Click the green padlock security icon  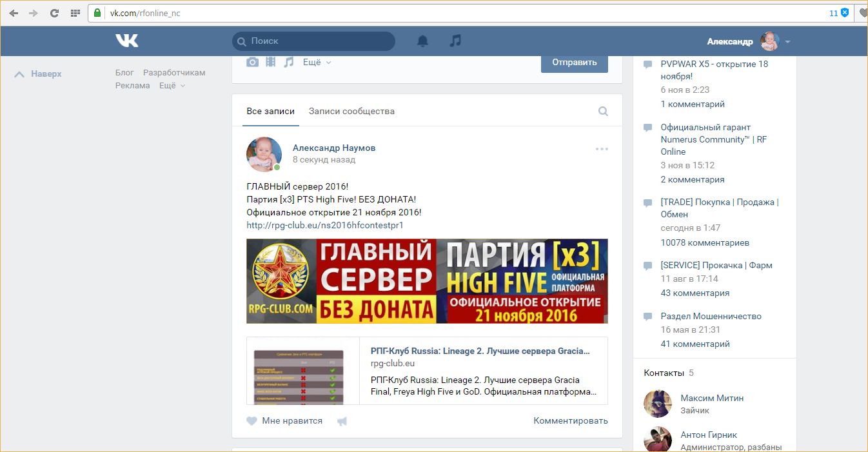pos(97,13)
